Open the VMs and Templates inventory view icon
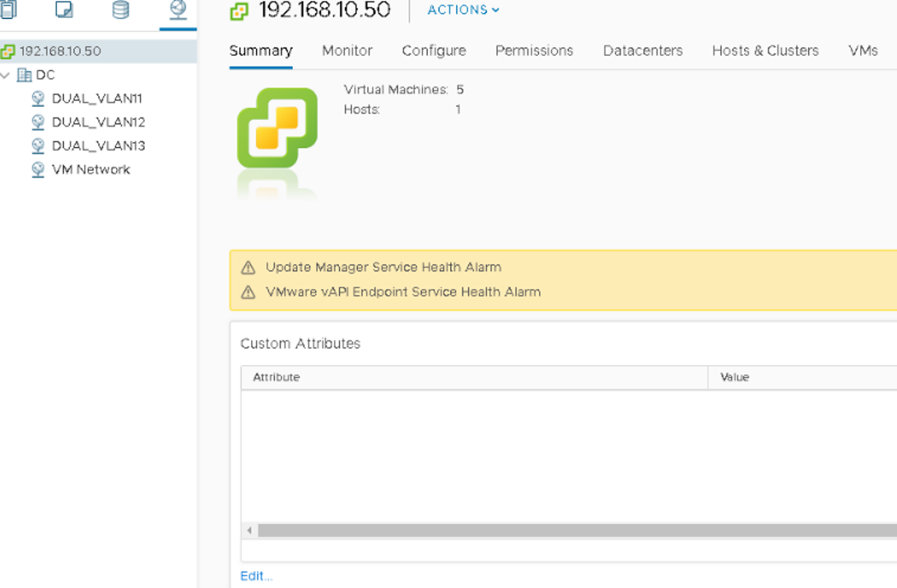 tap(64, 10)
